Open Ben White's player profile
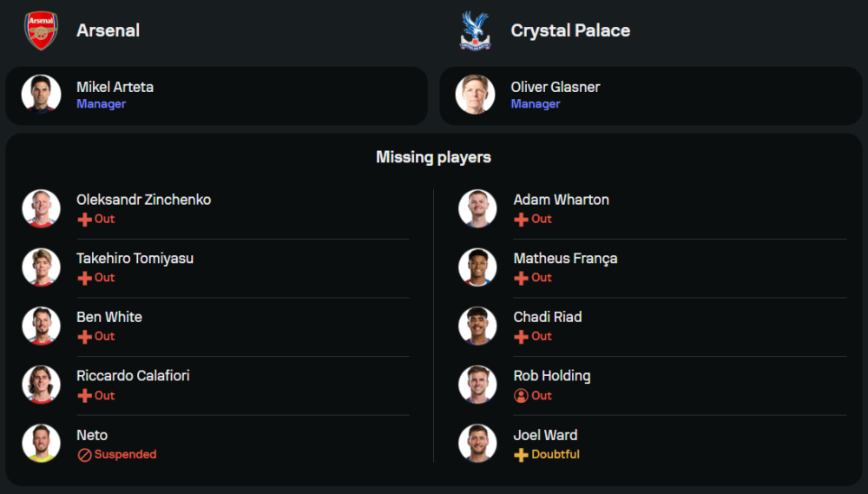Viewport: 868px width, 494px height. click(108, 317)
